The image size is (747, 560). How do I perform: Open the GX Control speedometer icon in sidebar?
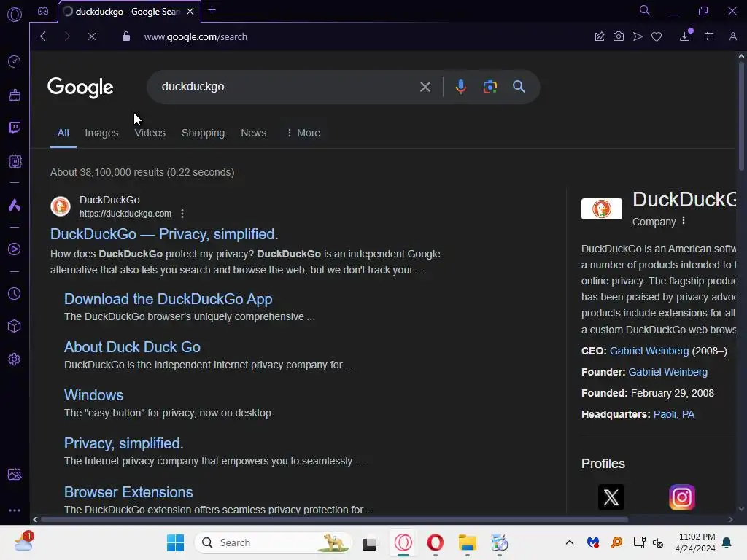coord(15,61)
